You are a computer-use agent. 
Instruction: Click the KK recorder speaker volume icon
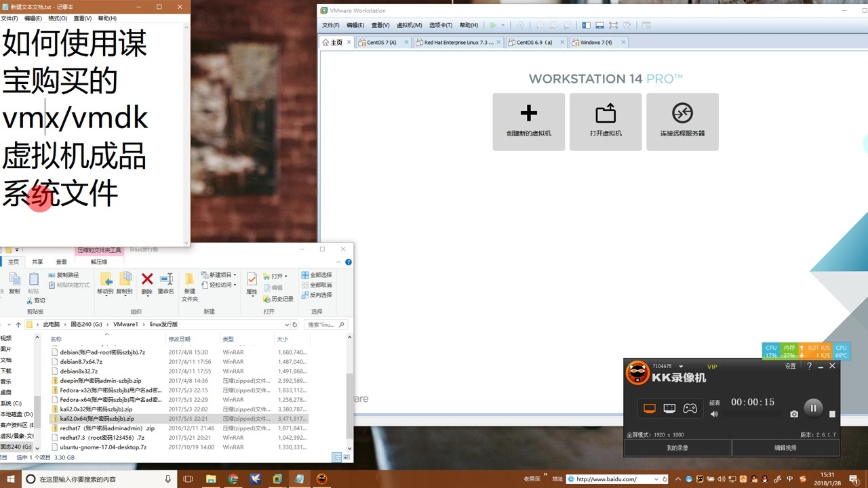714,413
